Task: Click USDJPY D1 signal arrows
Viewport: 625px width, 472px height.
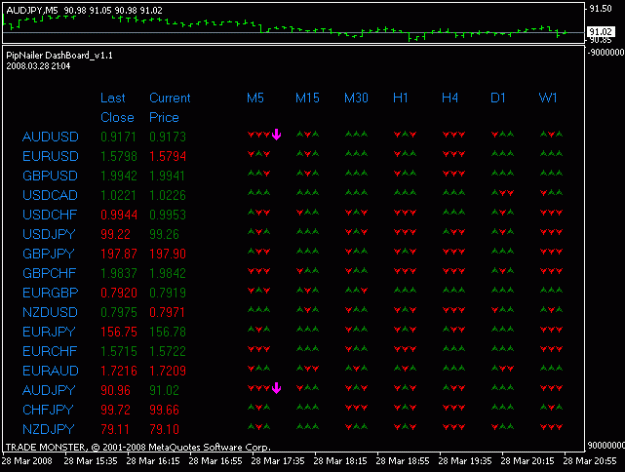Action: [x=502, y=232]
